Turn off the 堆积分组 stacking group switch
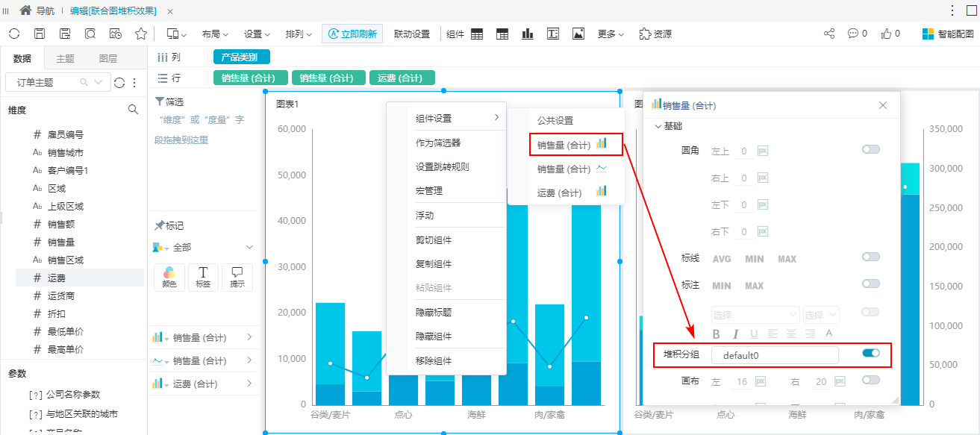This screenshot has height=435, width=980. point(870,353)
